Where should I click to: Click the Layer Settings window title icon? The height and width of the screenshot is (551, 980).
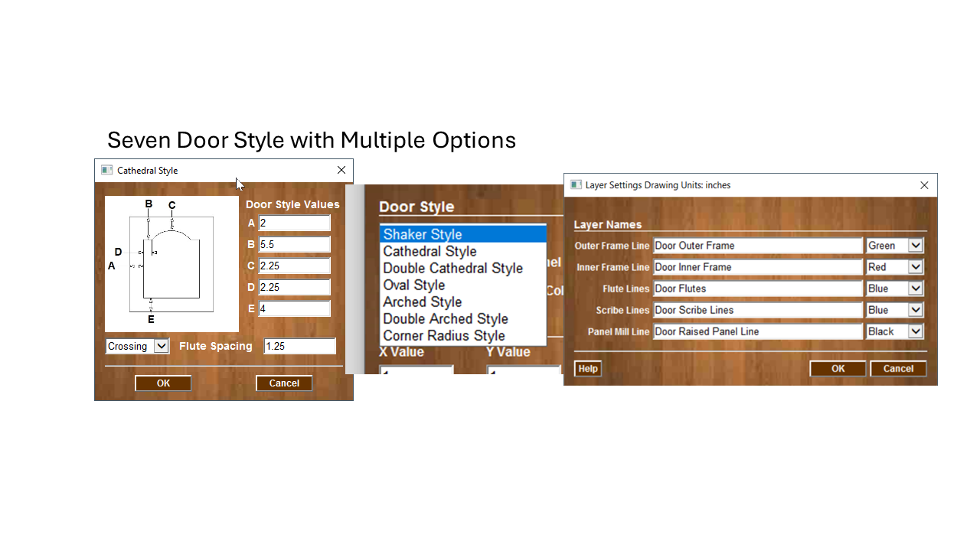coord(576,184)
